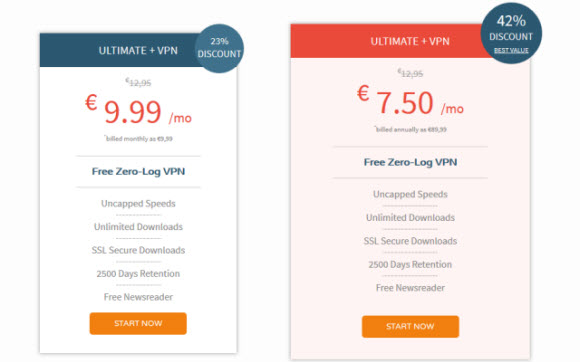Click Free Zero-Log VPN in annual plan
The height and width of the screenshot is (362, 580).
coord(410,162)
